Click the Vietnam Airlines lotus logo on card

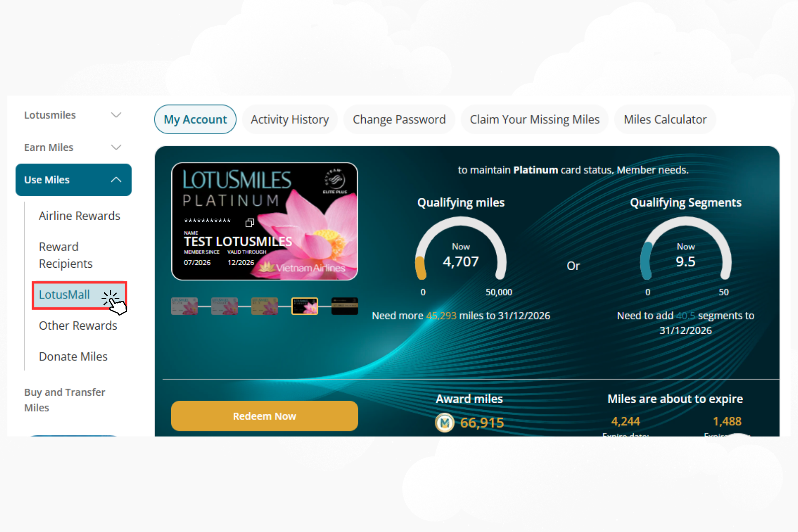(302, 267)
